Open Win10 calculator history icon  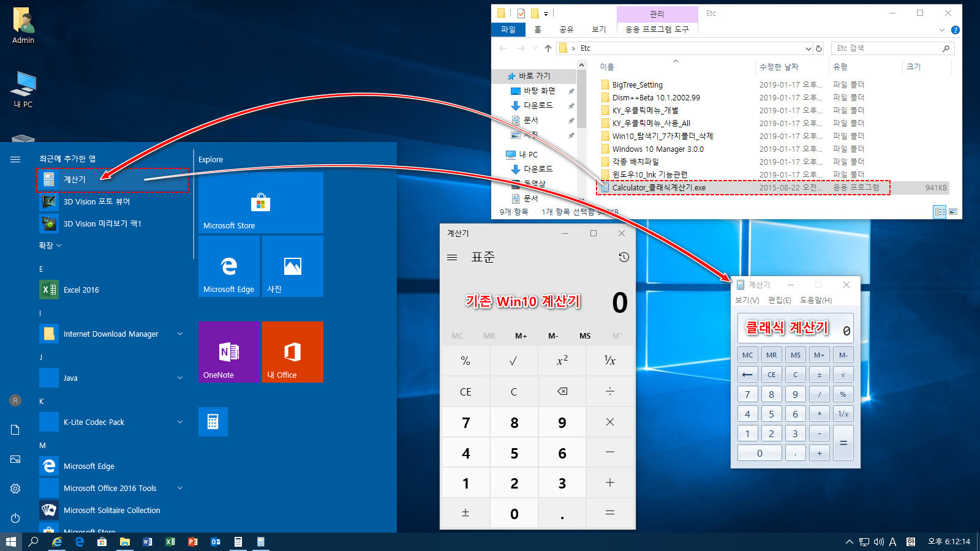(x=624, y=257)
